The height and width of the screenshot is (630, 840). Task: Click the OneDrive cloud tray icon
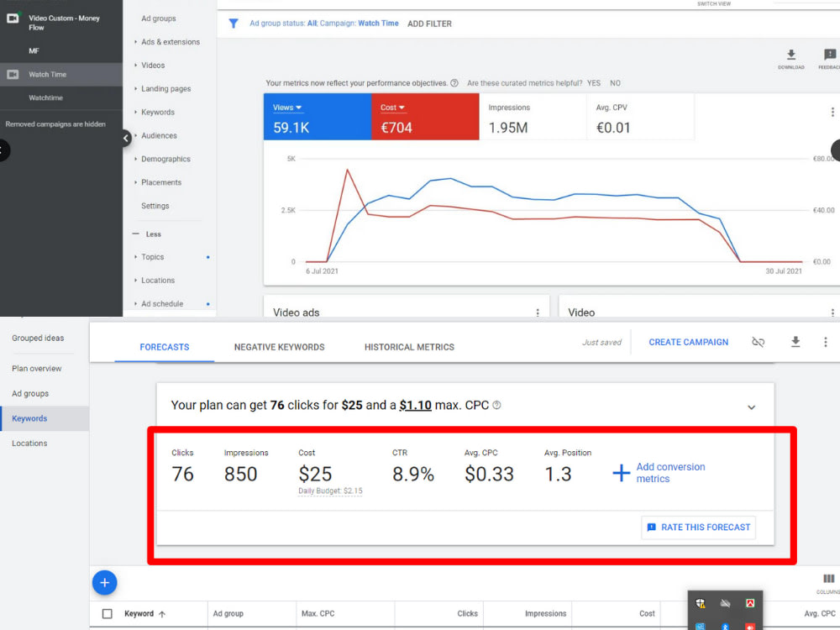(726, 603)
